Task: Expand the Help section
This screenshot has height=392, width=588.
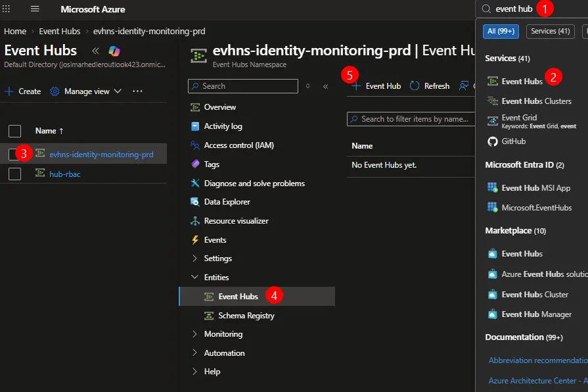Action: [194, 372]
